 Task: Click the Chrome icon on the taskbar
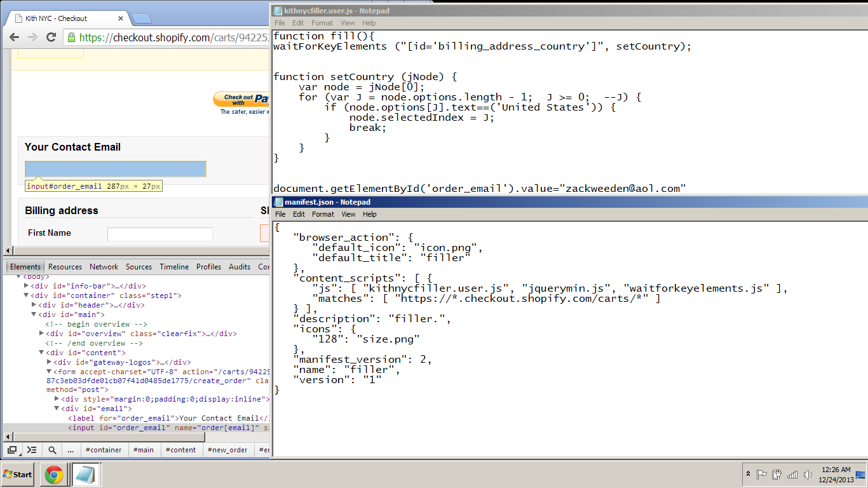[x=54, y=475]
